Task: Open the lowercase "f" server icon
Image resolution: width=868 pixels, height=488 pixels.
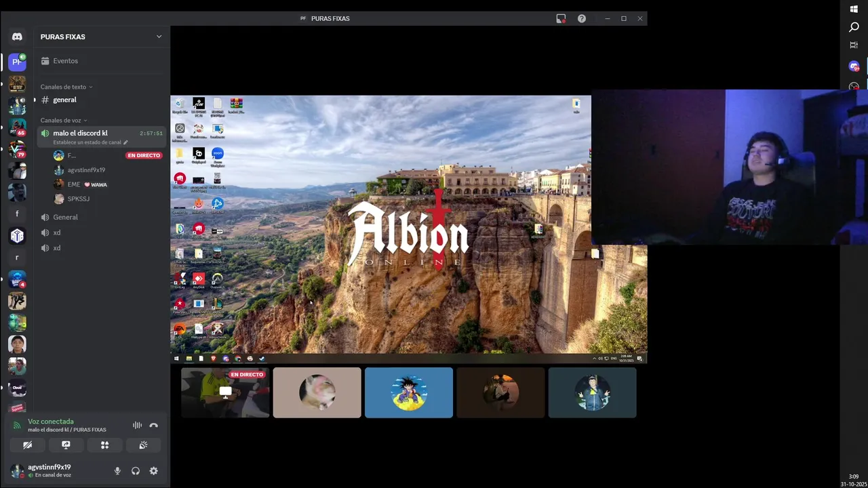Action: (17, 213)
